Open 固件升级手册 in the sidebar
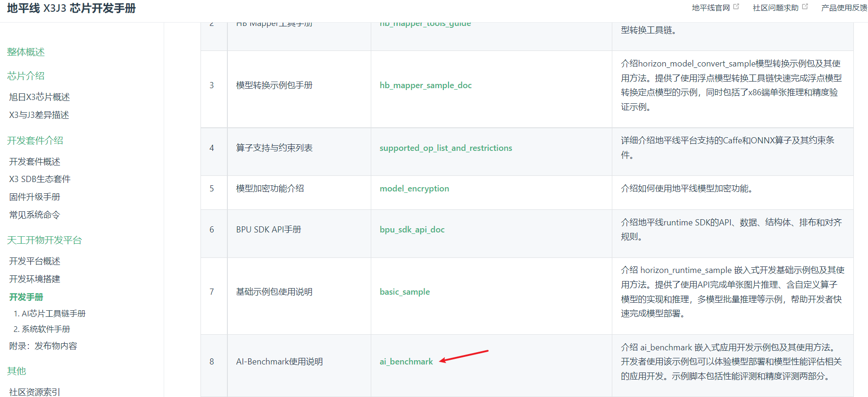868x397 pixels. coord(35,197)
